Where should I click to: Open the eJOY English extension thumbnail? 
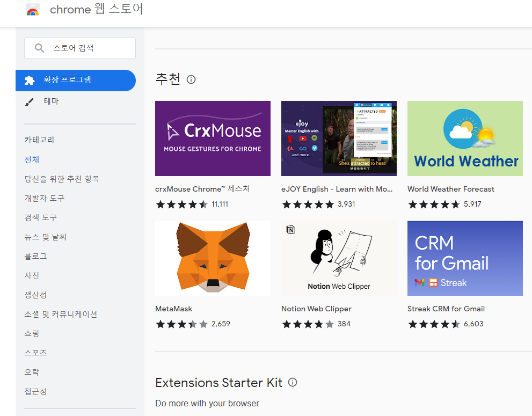click(339, 138)
